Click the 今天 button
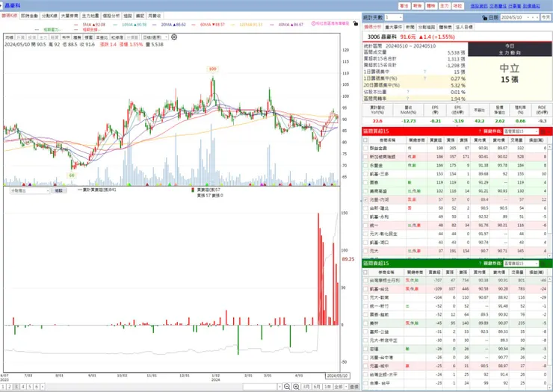This screenshot has width=553, height=392. [x=546, y=17]
